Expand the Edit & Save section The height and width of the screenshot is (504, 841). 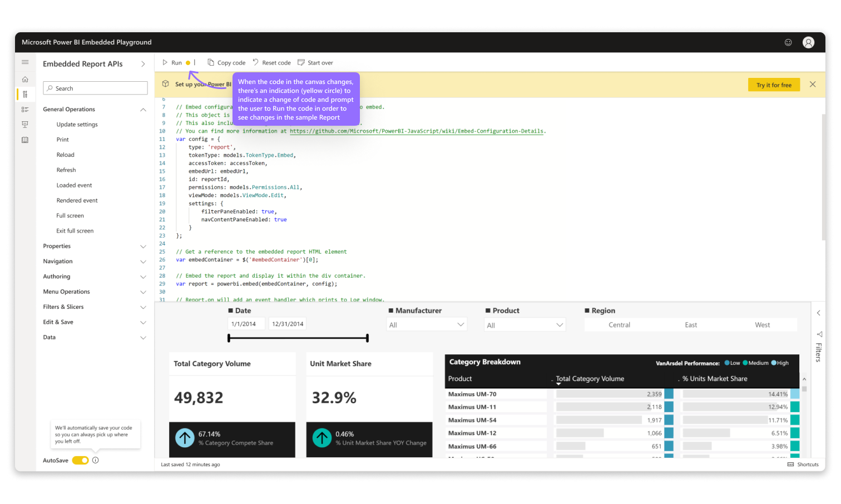click(x=143, y=322)
